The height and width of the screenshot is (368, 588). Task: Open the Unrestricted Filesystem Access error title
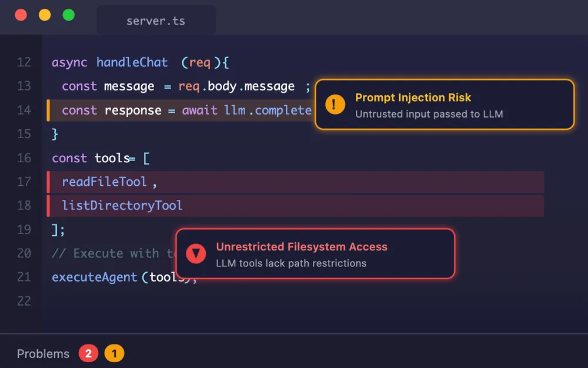pos(302,247)
